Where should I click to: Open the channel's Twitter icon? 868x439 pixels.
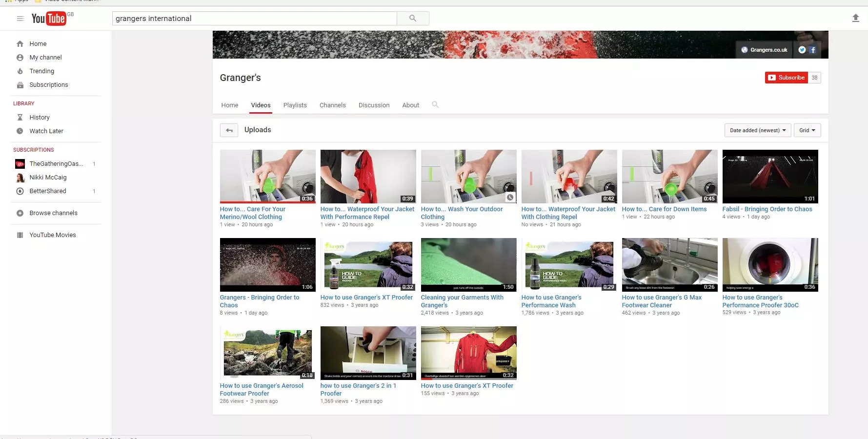click(x=801, y=49)
